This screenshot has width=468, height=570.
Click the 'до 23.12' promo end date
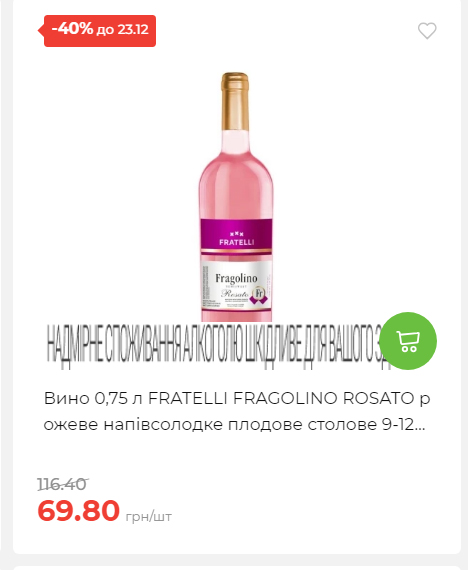coord(123,29)
